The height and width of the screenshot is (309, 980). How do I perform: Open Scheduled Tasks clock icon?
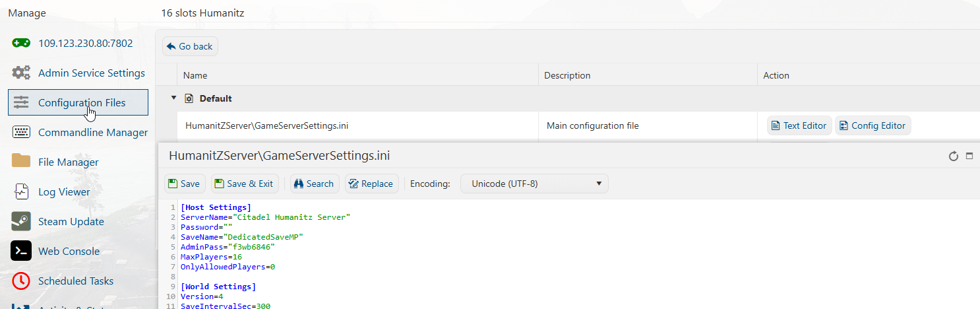(x=21, y=281)
